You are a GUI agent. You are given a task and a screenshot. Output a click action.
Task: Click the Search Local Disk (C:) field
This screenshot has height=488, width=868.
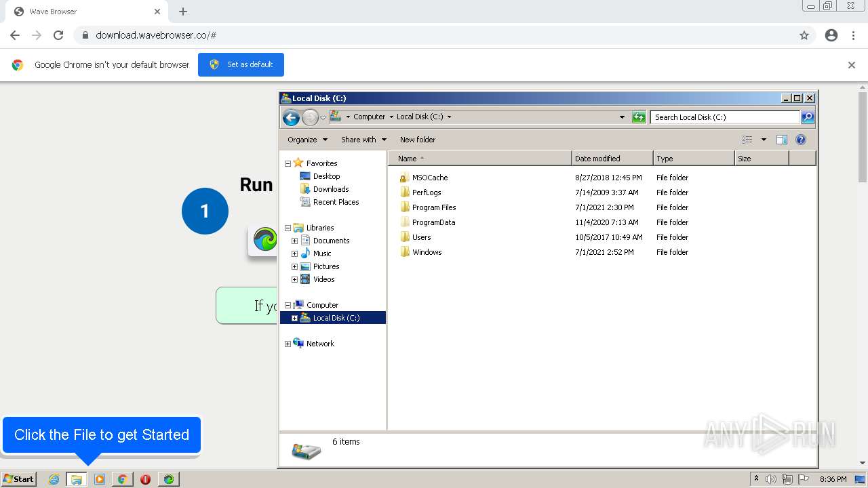(x=725, y=117)
